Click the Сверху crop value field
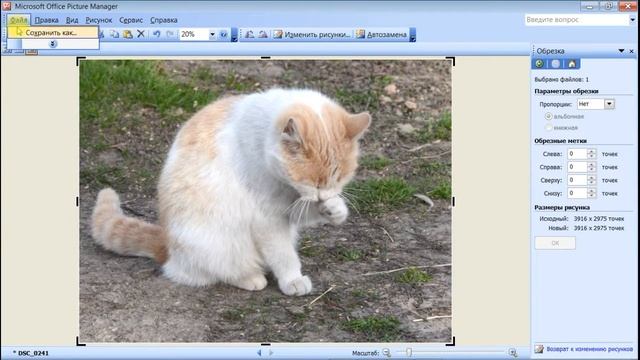 [578, 180]
